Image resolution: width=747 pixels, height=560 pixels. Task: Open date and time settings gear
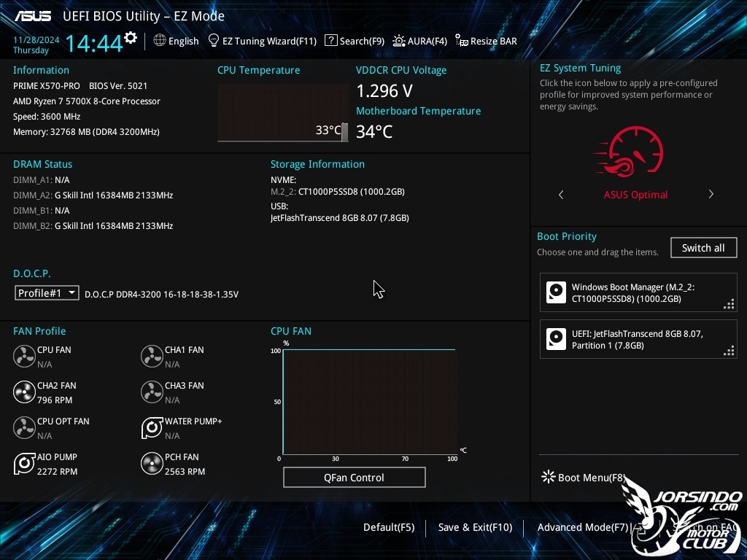point(131,38)
